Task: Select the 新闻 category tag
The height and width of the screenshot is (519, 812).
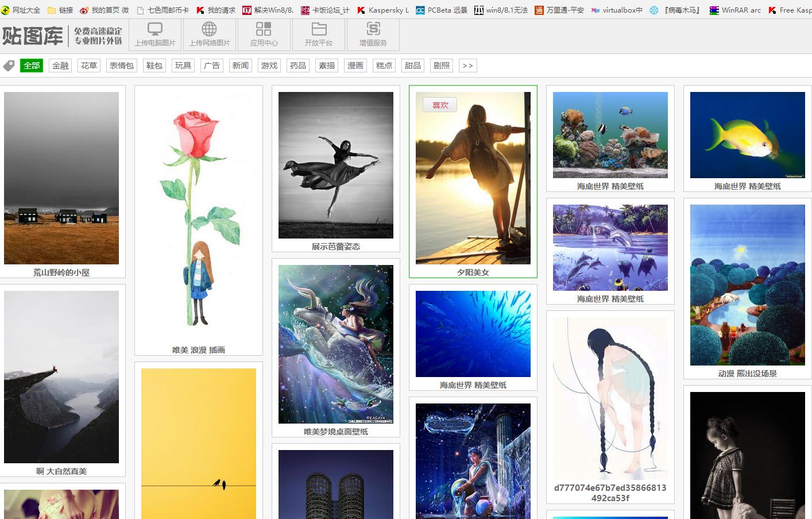Action: click(x=241, y=66)
